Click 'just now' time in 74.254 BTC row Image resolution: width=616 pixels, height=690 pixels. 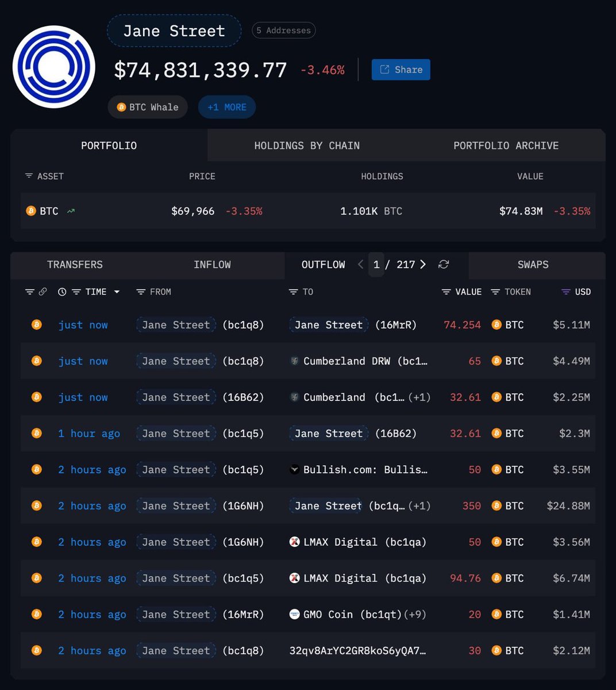click(83, 325)
